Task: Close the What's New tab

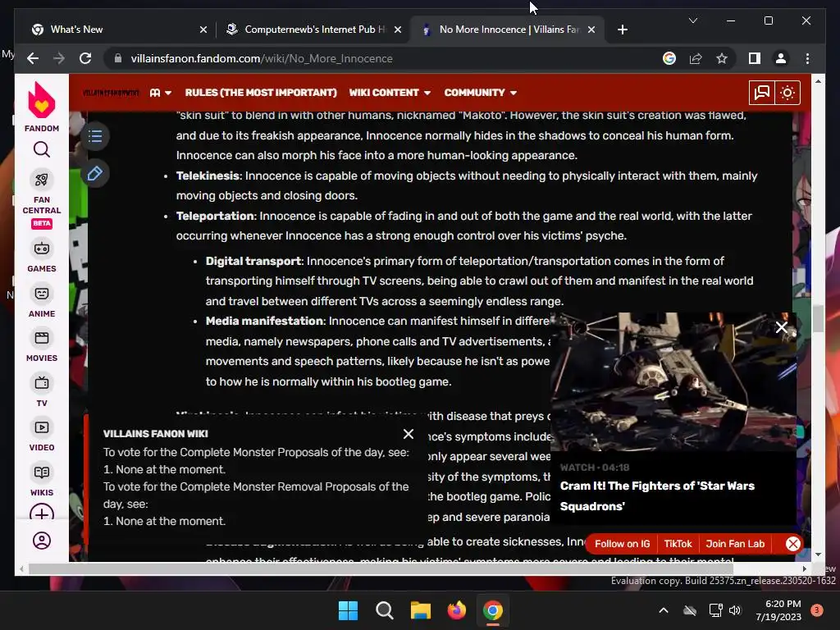Action: click(x=203, y=30)
